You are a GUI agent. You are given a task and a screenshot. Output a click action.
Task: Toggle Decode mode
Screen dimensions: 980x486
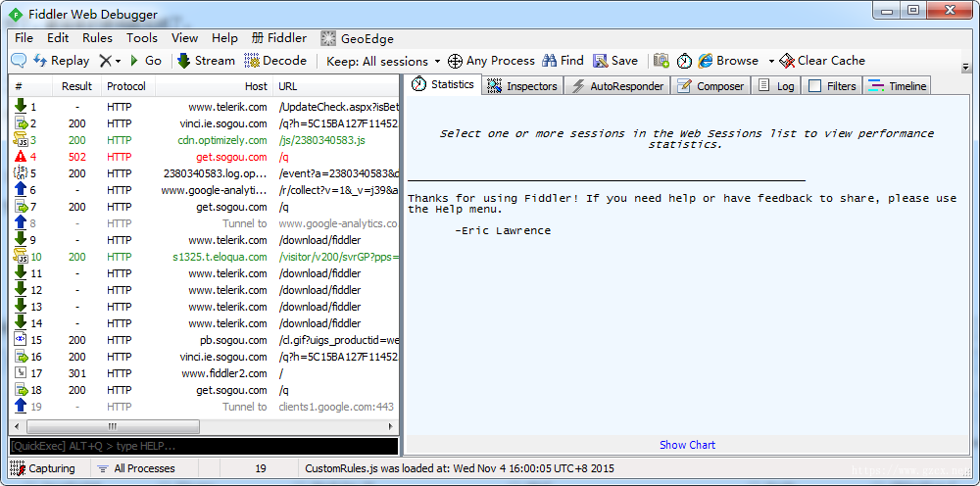point(275,61)
